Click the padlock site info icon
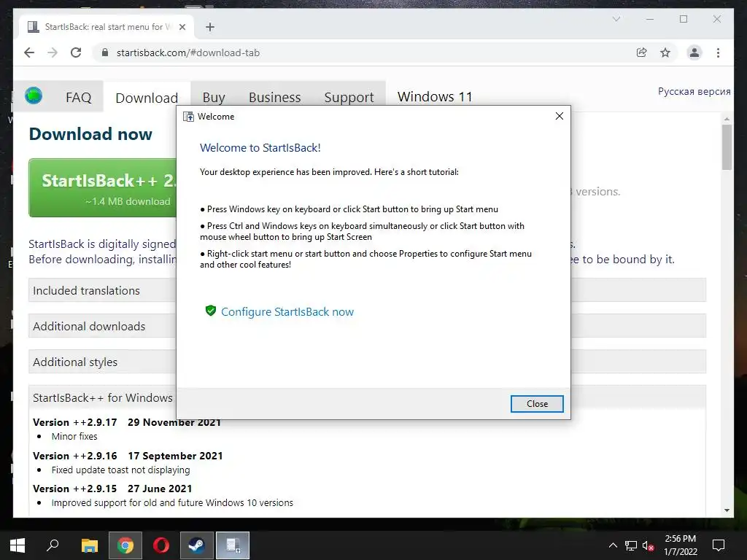747x560 pixels. pyautogui.click(x=105, y=52)
